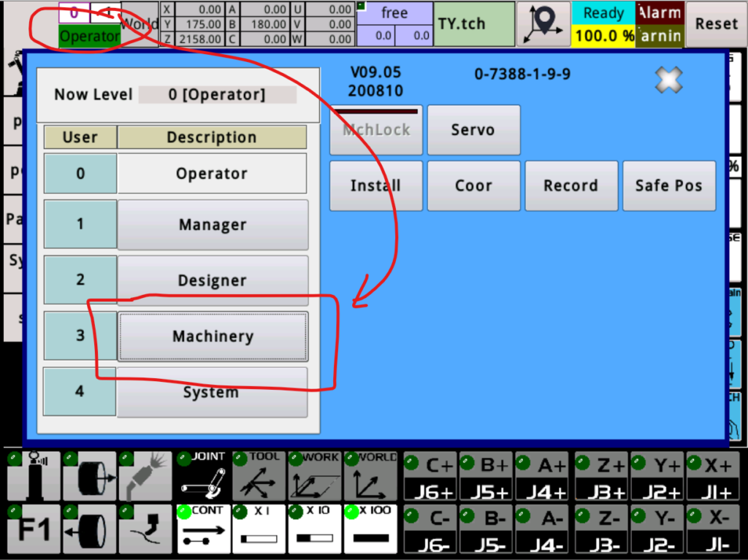Close the user level dialog
748x560 pixels.
668,80
